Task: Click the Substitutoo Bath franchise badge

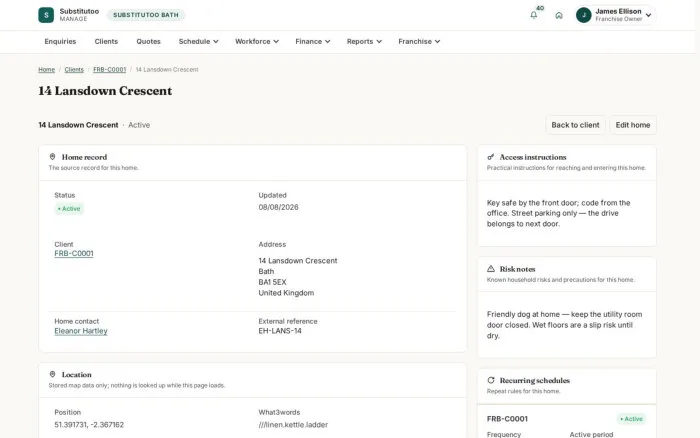Action: point(146,15)
